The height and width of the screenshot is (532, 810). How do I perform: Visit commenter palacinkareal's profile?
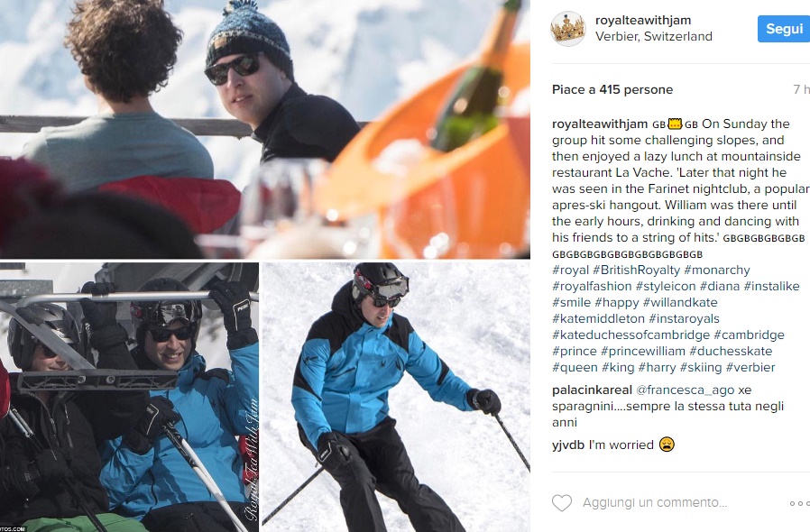tap(592, 390)
